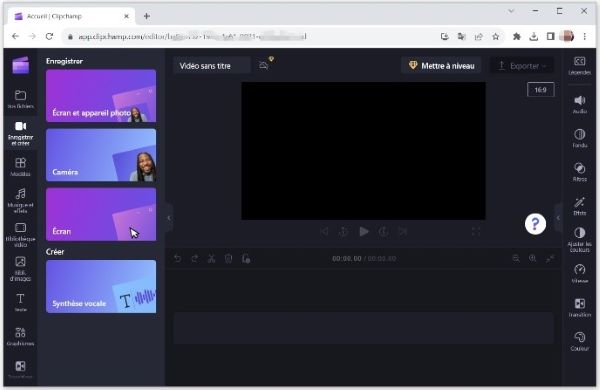
Task: Click the Clipchamp logo home icon
Action: (21, 65)
